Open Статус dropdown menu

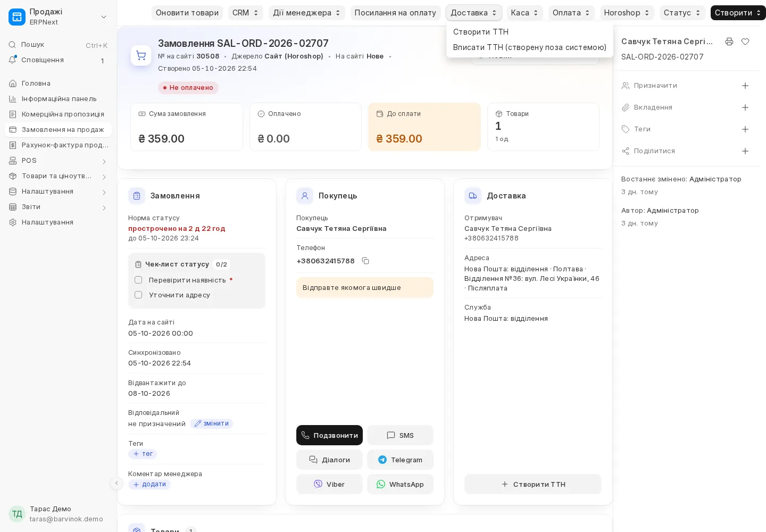coord(682,13)
